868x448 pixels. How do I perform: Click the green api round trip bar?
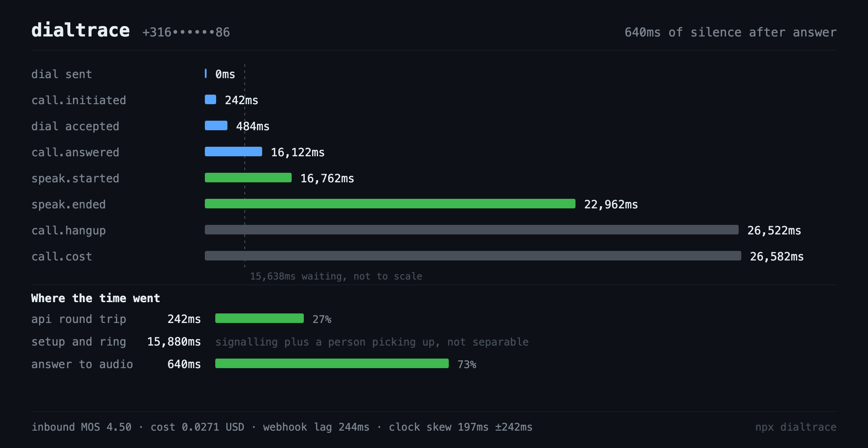[x=260, y=318]
